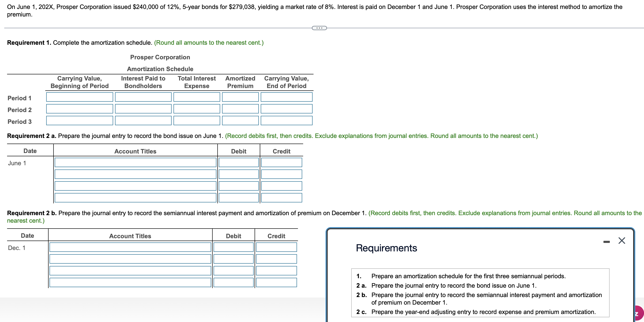
Task: Minimize the Requirements popup window
Action: 606,242
